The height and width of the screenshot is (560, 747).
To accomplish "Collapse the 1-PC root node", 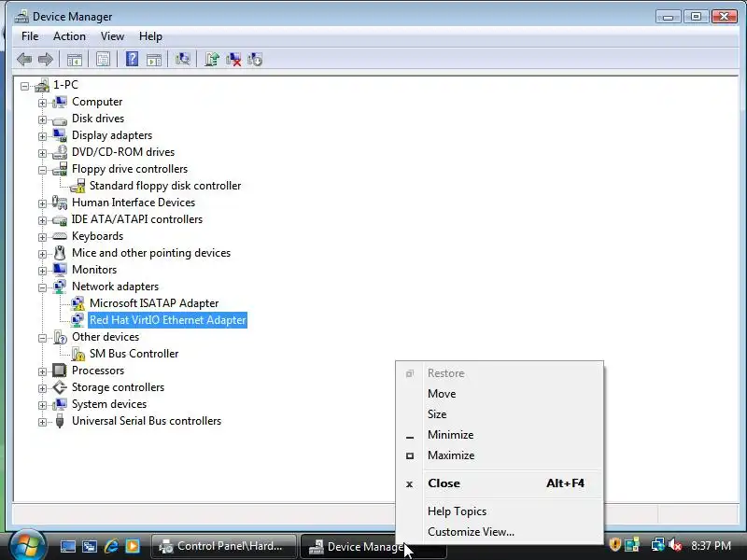I will (24, 86).
